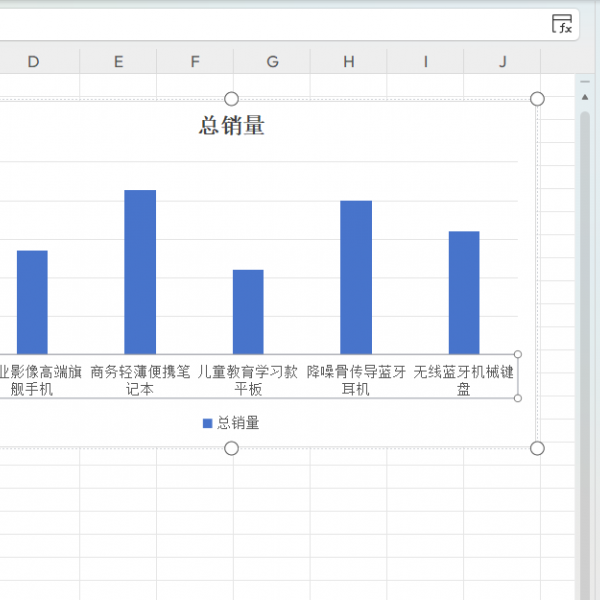Select column E header

pyautogui.click(x=118, y=62)
